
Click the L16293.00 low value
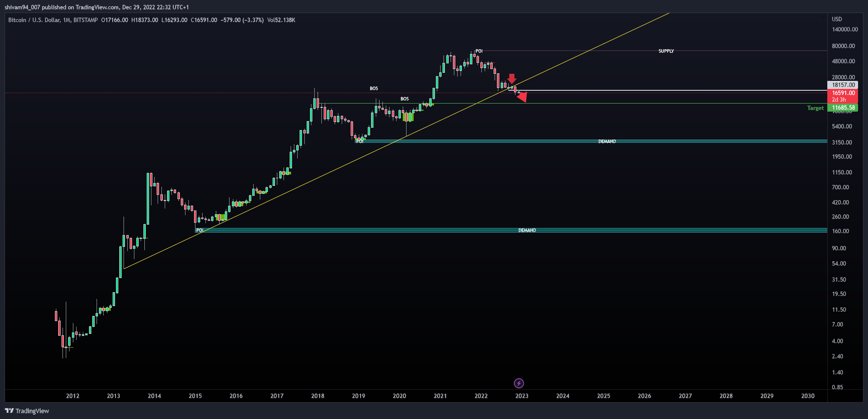(175, 20)
